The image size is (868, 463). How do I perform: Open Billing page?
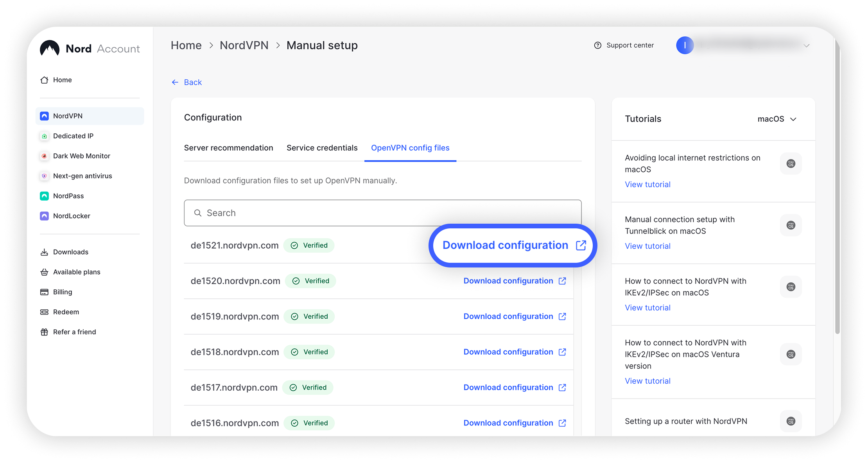(x=56, y=292)
